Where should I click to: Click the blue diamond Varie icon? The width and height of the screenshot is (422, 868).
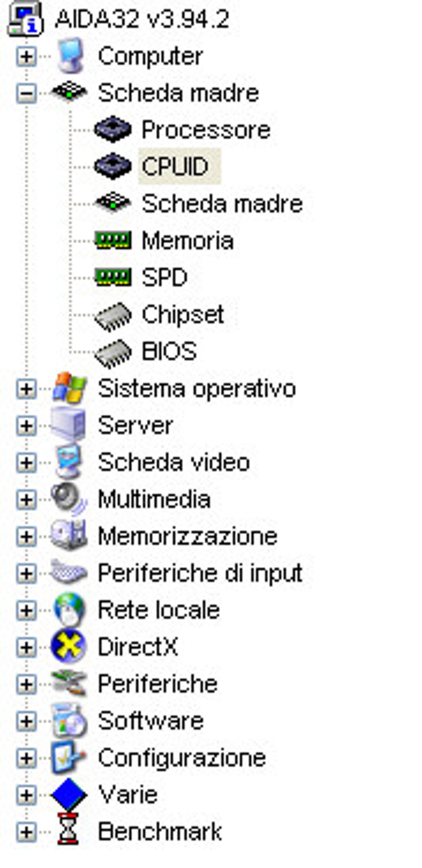point(68,794)
